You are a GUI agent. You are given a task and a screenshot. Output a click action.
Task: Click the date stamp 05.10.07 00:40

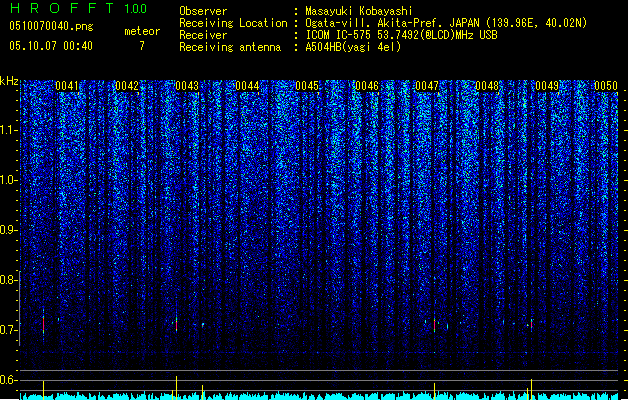(x=51, y=46)
